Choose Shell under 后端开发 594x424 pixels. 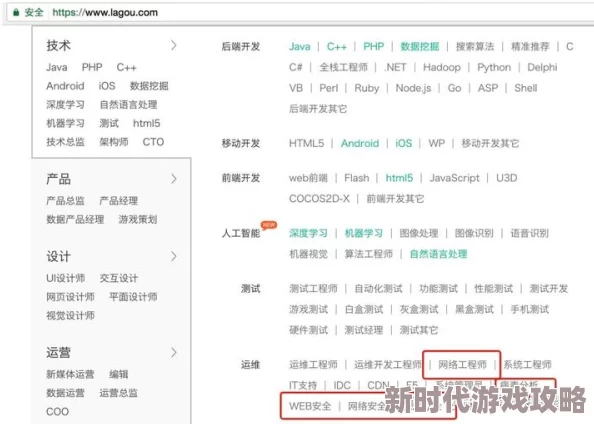526,88
